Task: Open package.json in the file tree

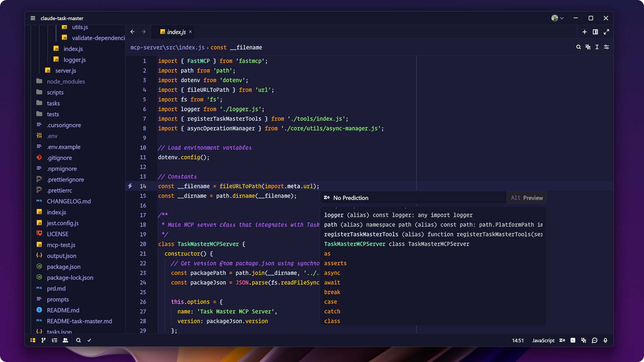Action: pos(63,267)
